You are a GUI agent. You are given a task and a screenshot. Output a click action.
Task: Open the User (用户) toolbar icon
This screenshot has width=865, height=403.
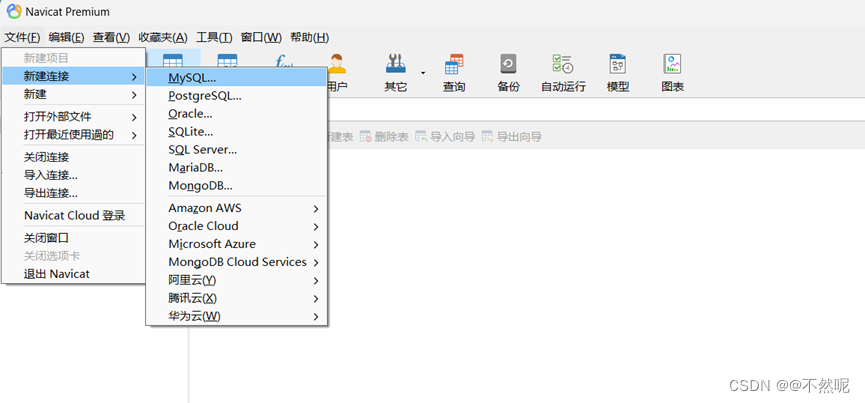[x=337, y=64]
